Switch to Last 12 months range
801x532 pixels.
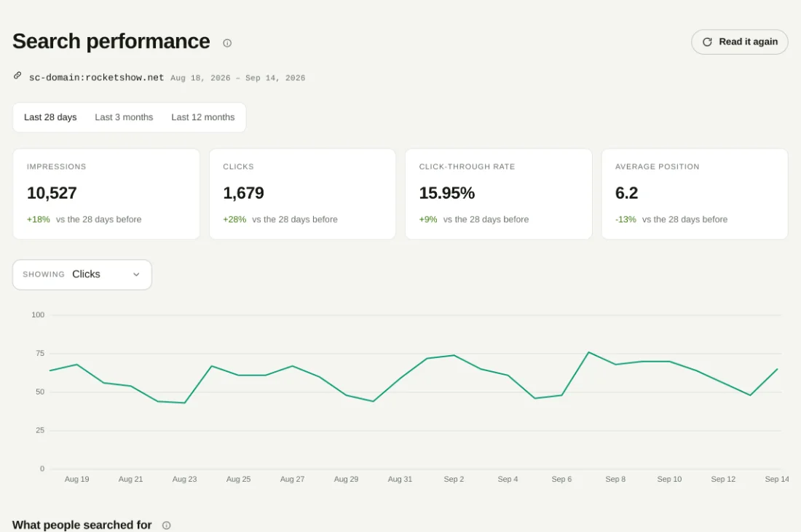203,117
